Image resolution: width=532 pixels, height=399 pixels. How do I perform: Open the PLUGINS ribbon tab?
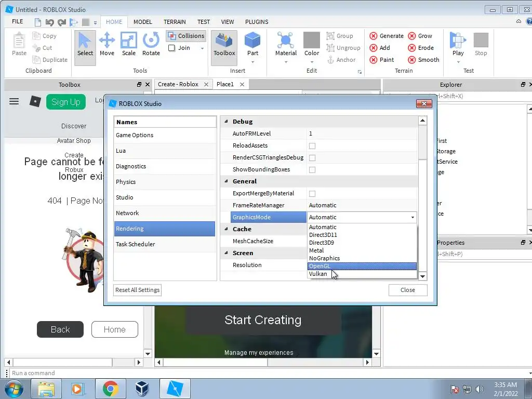tap(257, 22)
